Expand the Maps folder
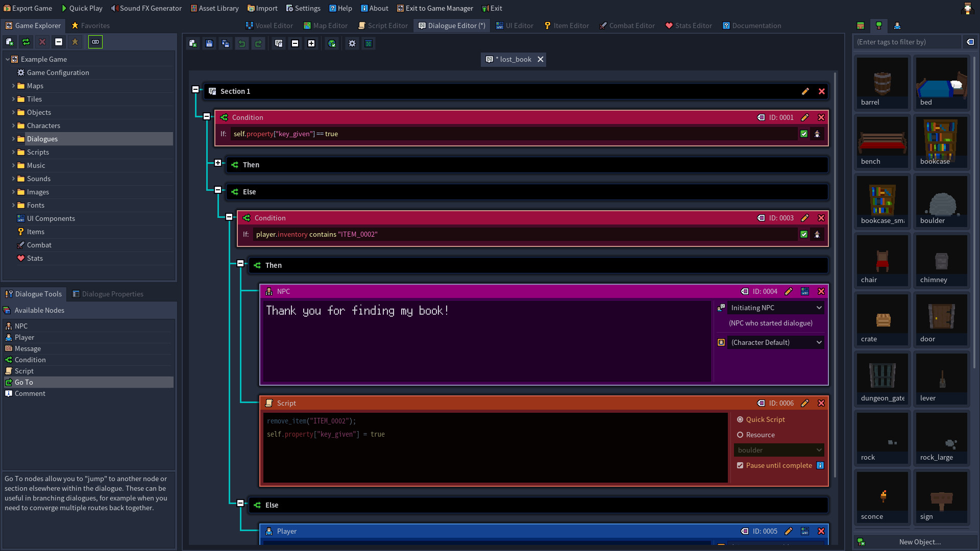Image resolution: width=980 pixels, height=551 pixels. click(13, 86)
